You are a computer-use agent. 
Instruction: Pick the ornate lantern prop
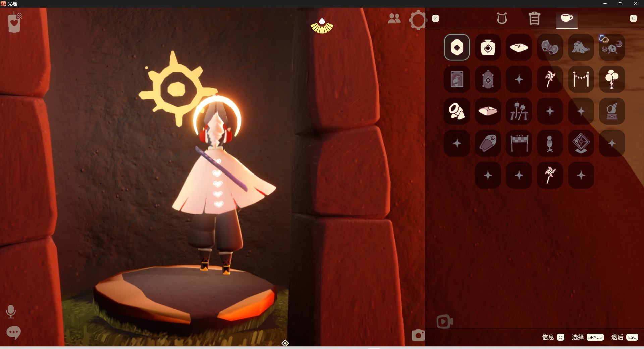[x=488, y=79]
